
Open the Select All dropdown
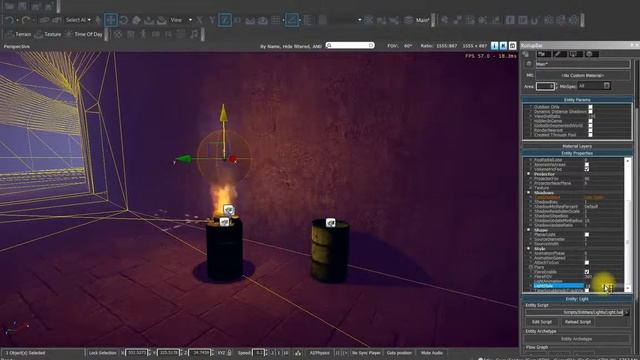(78, 20)
